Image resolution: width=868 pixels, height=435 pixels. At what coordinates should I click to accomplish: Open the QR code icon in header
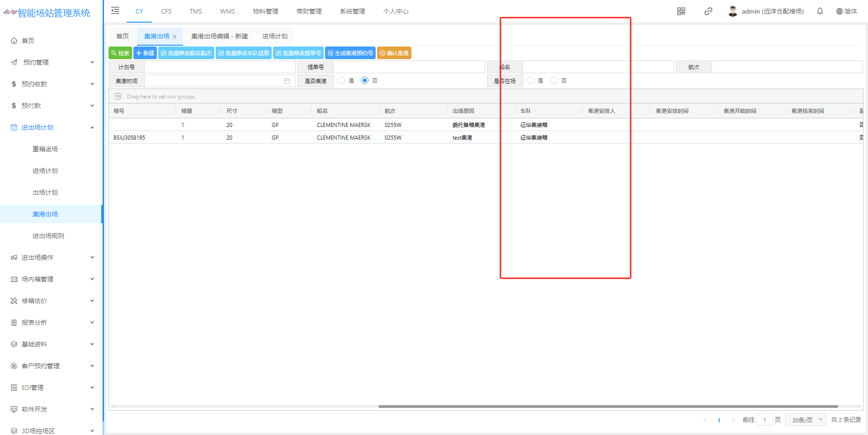point(681,11)
